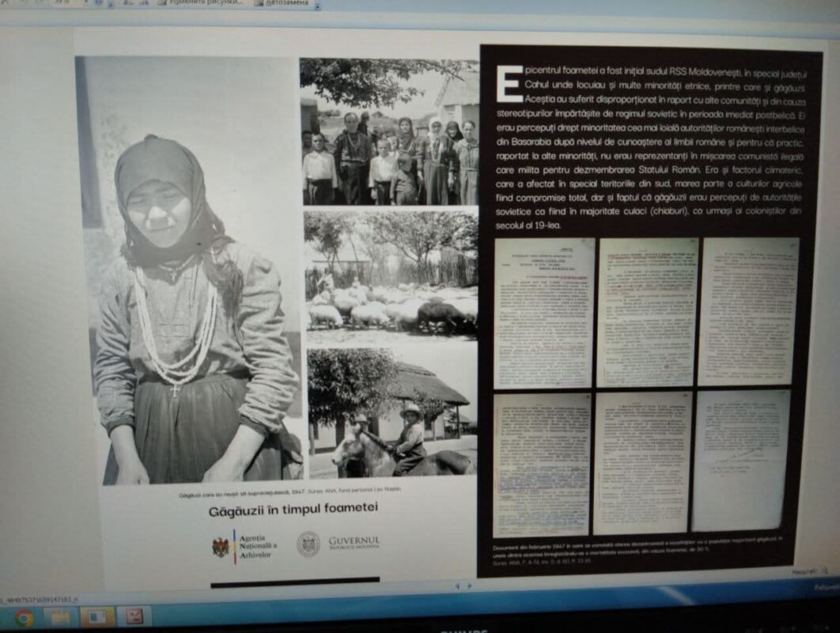This screenshot has height=633, width=840.
Task: Go to next picture using the right arrow
Action: coord(469,586)
